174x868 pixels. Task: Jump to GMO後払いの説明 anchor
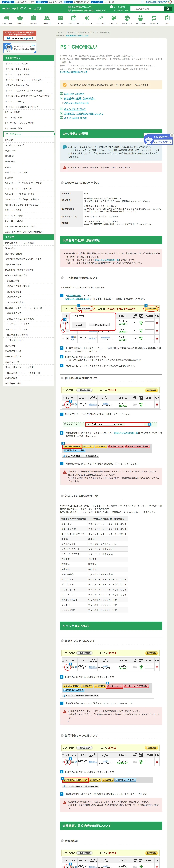(x=74, y=94)
